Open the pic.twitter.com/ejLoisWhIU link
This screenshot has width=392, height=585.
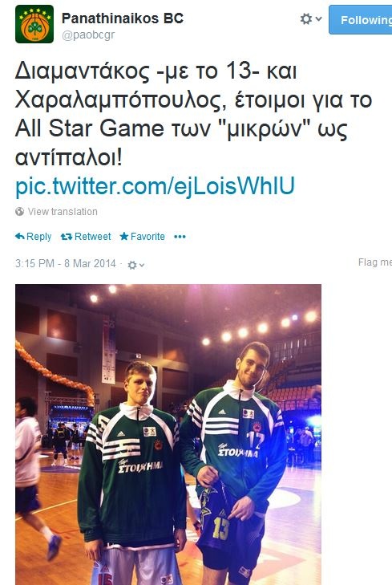pyautogui.click(x=155, y=186)
